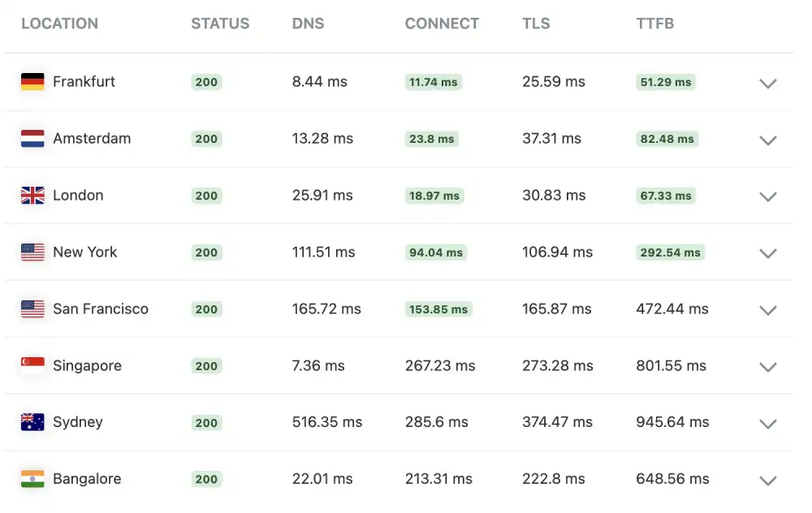Image resolution: width=812 pixels, height=513 pixels.
Task: Show details for the Sydney row
Action: [768, 424]
